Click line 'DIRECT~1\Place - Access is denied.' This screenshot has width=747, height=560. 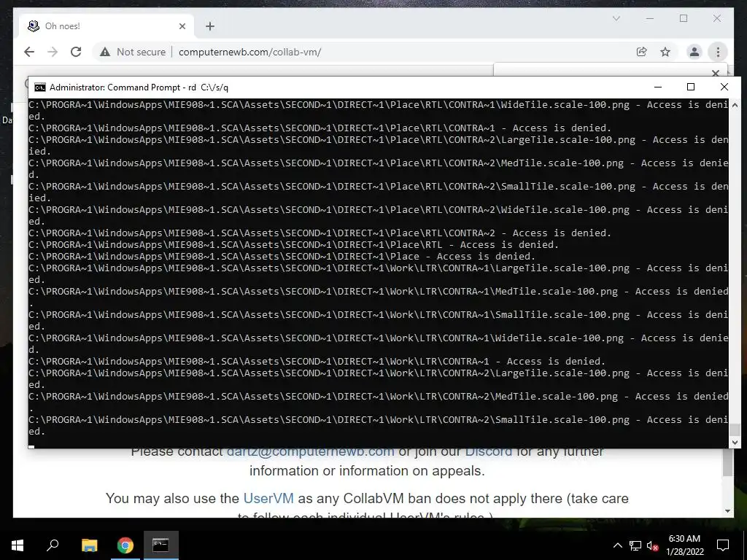282,256
